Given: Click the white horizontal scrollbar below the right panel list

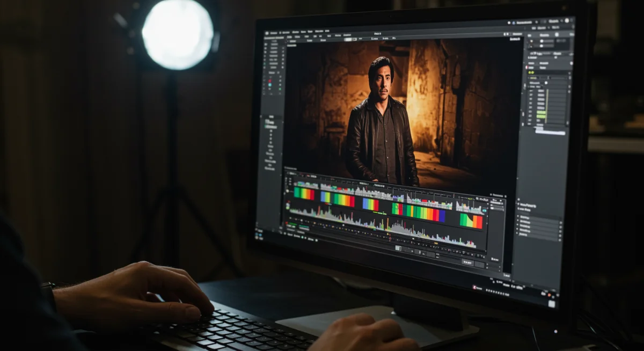Looking at the screenshot, I should point(551,132).
